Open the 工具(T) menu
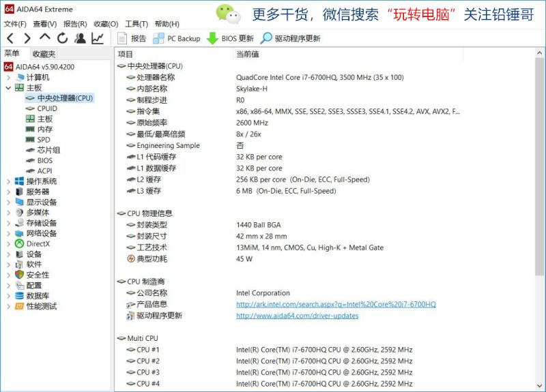 click(x=136, y=24)
